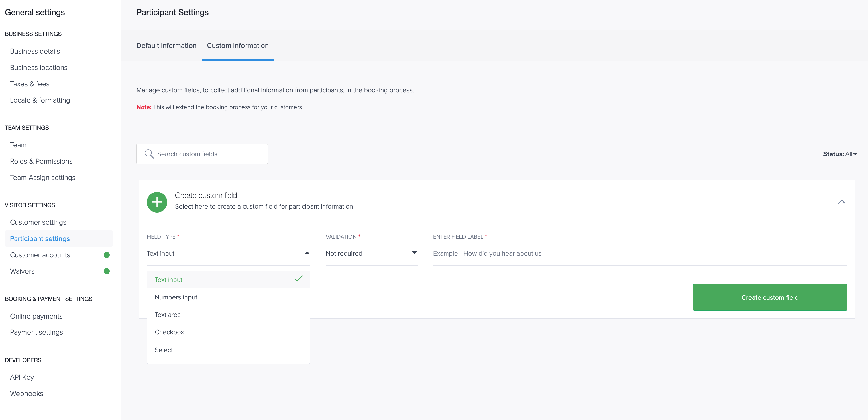Collapse the Create custom field panel chevron

pyautogui.click(x=841, y=202)
